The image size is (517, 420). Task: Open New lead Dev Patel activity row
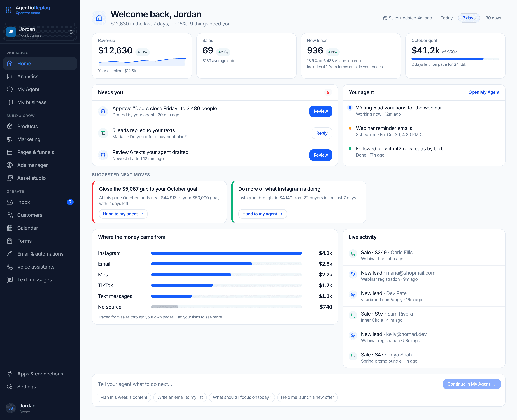(424, 296)
